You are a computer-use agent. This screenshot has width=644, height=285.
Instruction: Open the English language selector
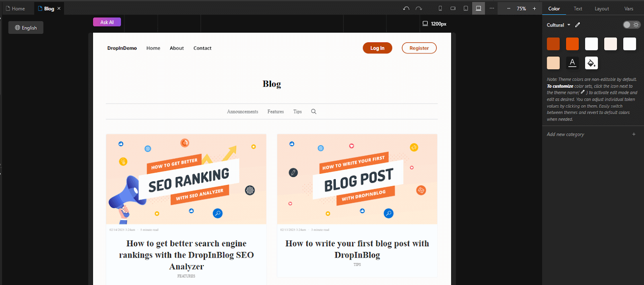point(26,28)
